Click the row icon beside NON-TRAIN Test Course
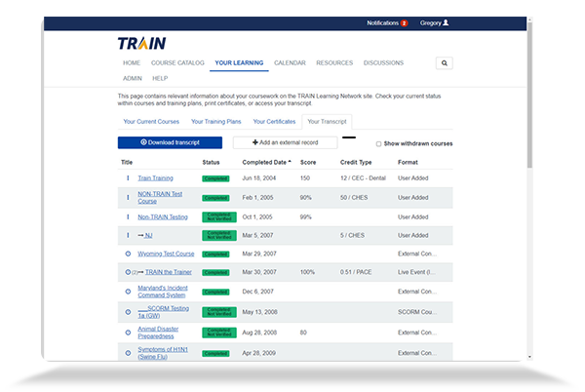585x392 pixels. [x=128, y=197]
